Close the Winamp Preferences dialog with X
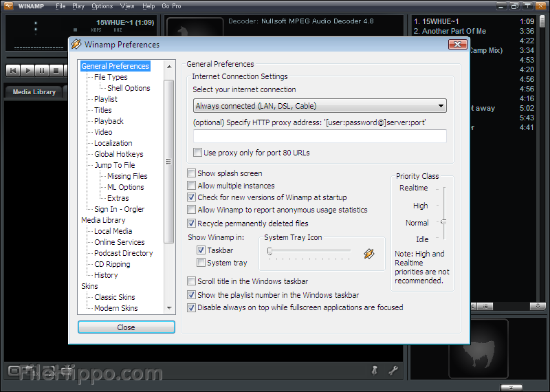This screenshot has width=550, height=392. 458,44
